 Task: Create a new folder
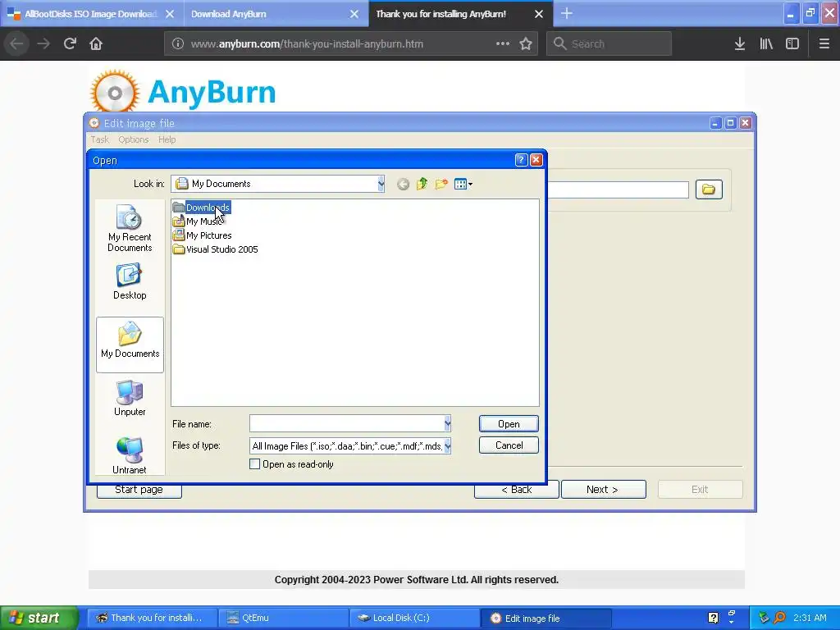click(441, 185)
